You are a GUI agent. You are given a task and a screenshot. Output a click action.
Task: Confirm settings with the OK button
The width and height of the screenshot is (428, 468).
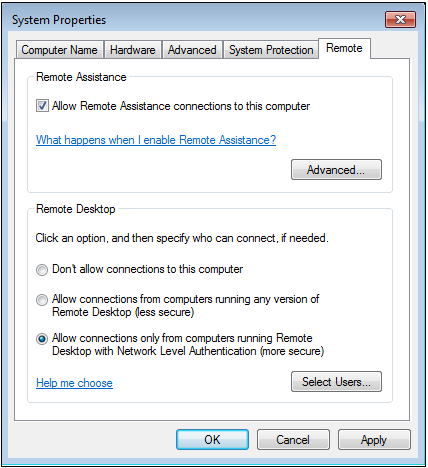coord(212,440)
